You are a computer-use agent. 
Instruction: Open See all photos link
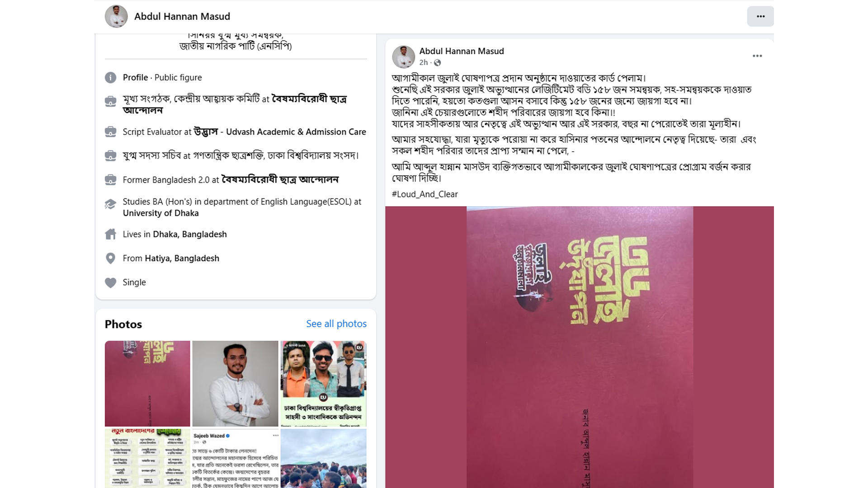pyautogui.click(x=336, y=324)
